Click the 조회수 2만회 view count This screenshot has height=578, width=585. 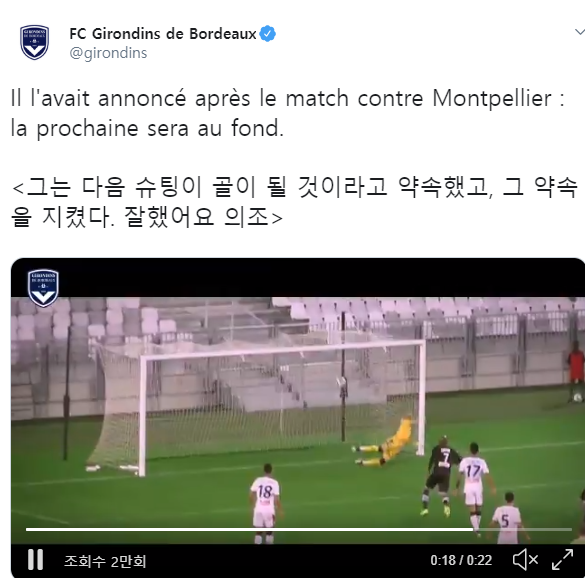pyautogui.click(x=105, y=561)
